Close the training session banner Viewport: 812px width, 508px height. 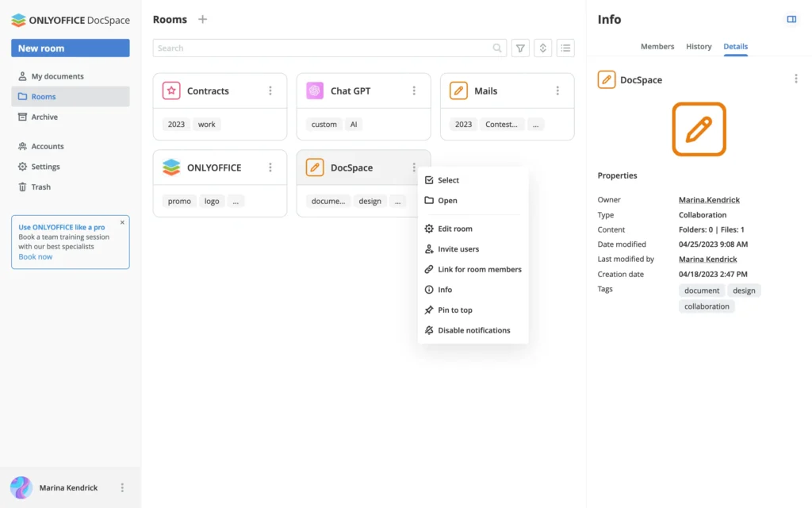pos(122,222)
